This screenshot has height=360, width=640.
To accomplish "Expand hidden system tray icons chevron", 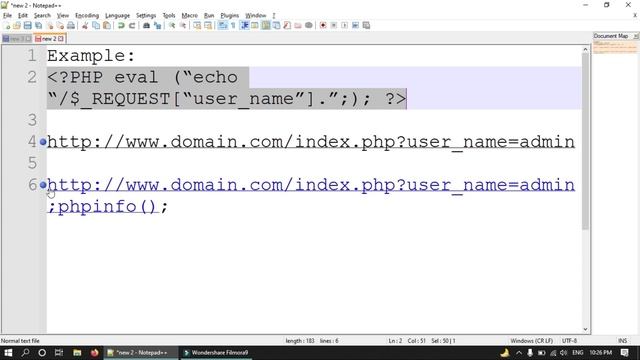I will [x=519, y=353].
